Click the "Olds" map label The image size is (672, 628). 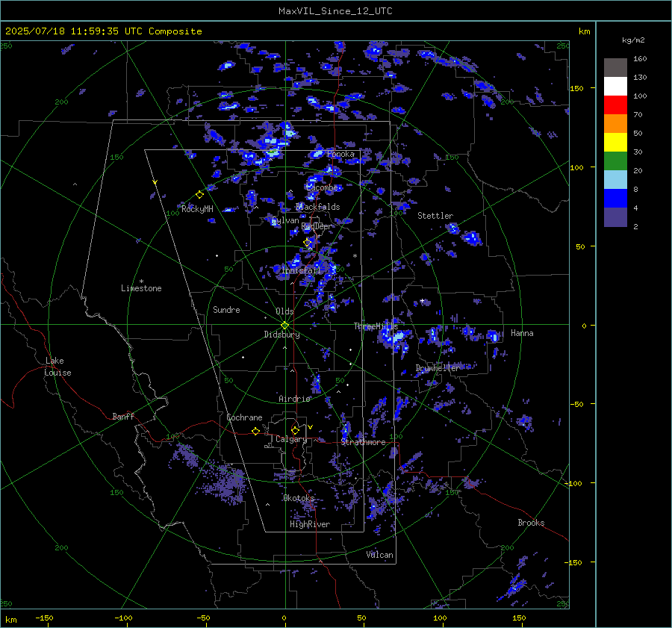coord(284,311)
